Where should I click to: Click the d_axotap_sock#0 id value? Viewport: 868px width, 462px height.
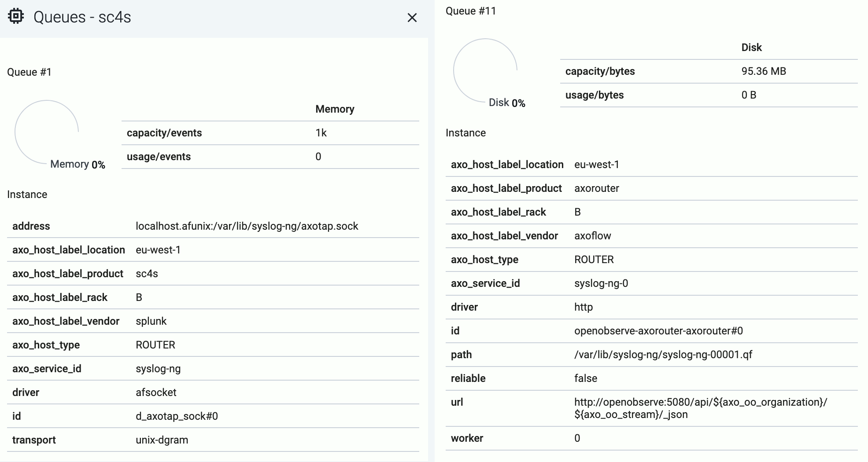177,416
